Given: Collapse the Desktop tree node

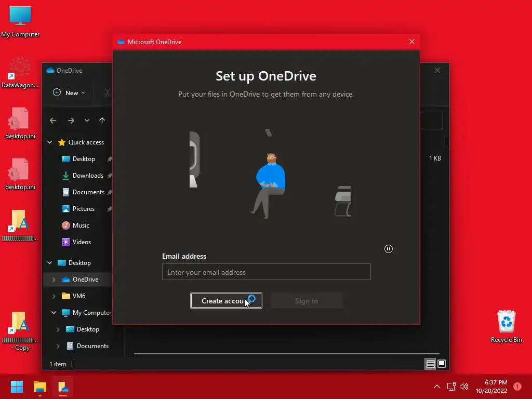Looking at the screenshot, I should tap(50, 262).
